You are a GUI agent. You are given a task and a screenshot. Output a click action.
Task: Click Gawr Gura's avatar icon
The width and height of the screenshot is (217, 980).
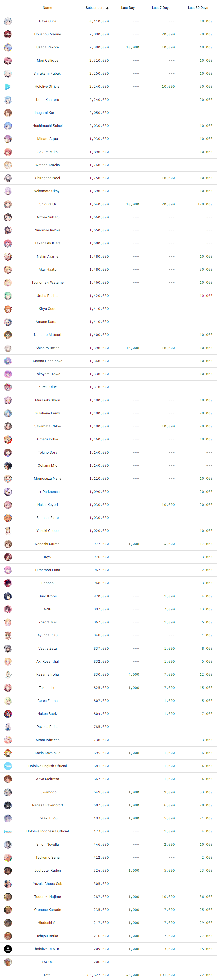[8, 21]
